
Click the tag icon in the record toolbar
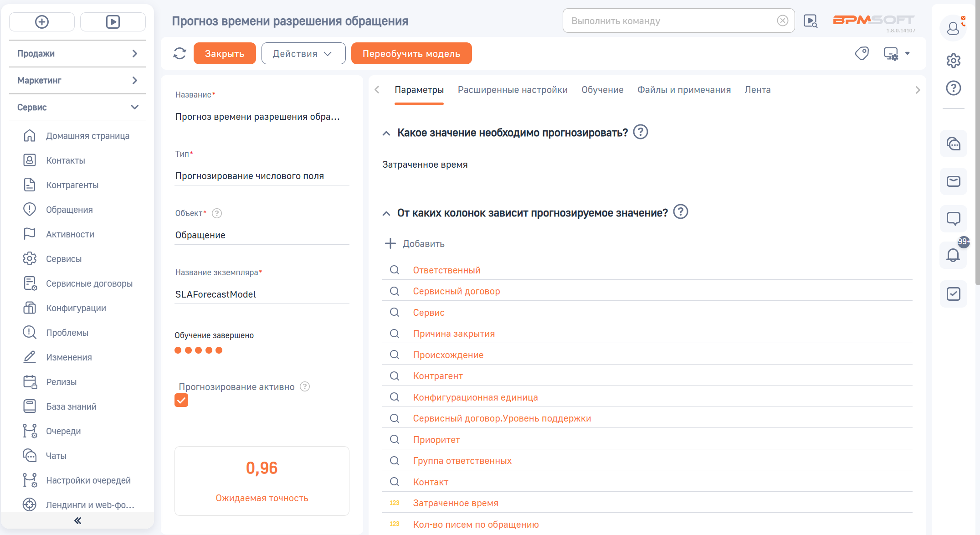[862, 53]
